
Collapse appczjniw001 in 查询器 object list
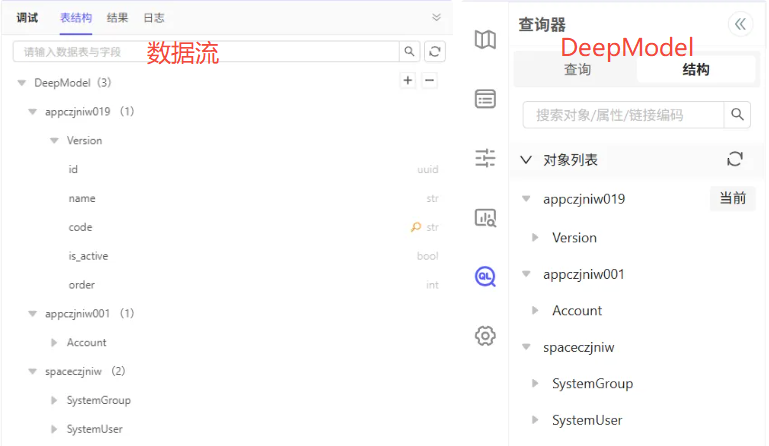tap(526, 274)
